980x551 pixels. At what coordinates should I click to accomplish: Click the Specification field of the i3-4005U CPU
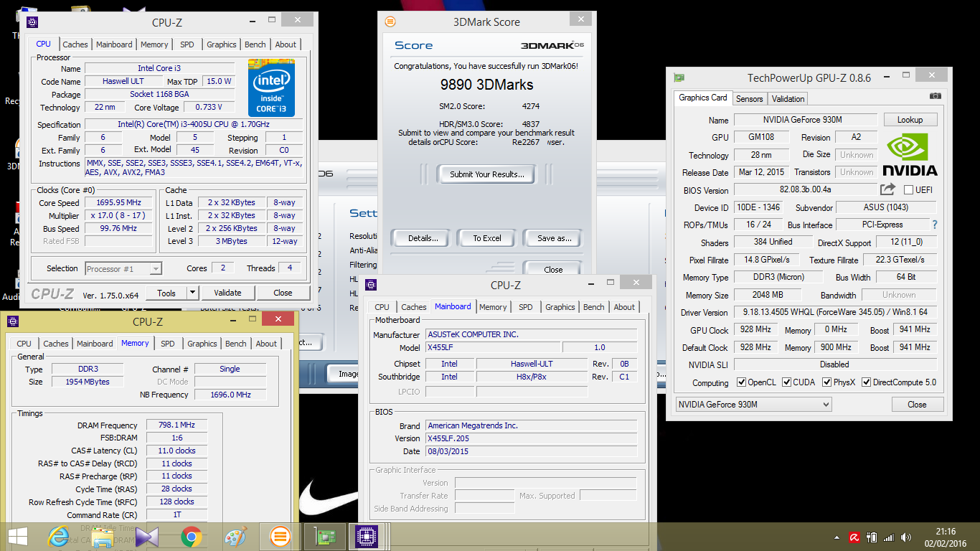click(x=193, y=124)
